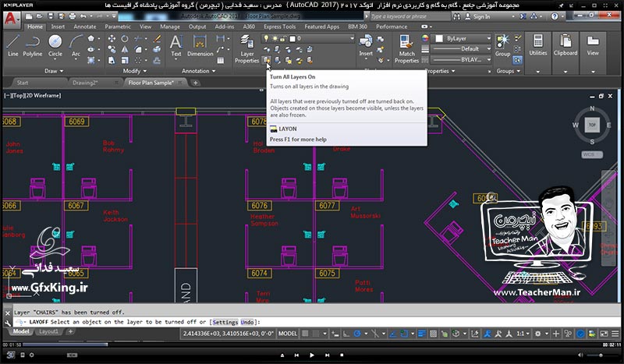
Task: Expand the Annotation panel
Action: coord(199,71)
